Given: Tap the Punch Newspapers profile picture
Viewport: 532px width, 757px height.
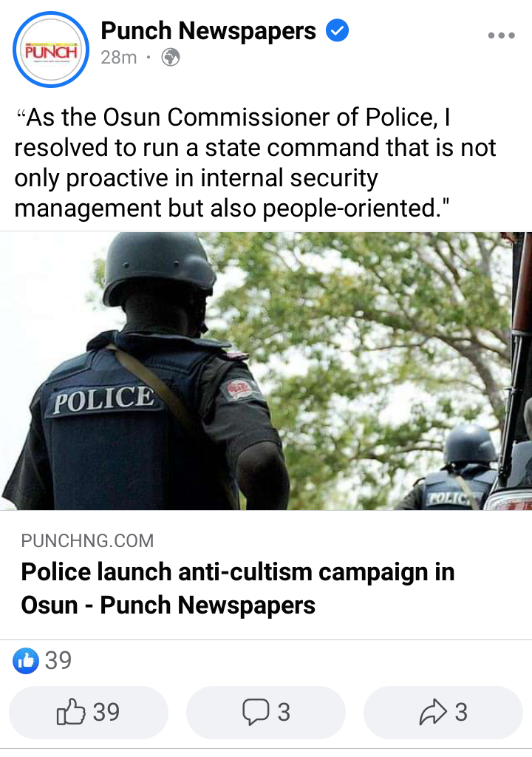Looking at the screenshot, I should pyautogui.click(x=51, y=50).
